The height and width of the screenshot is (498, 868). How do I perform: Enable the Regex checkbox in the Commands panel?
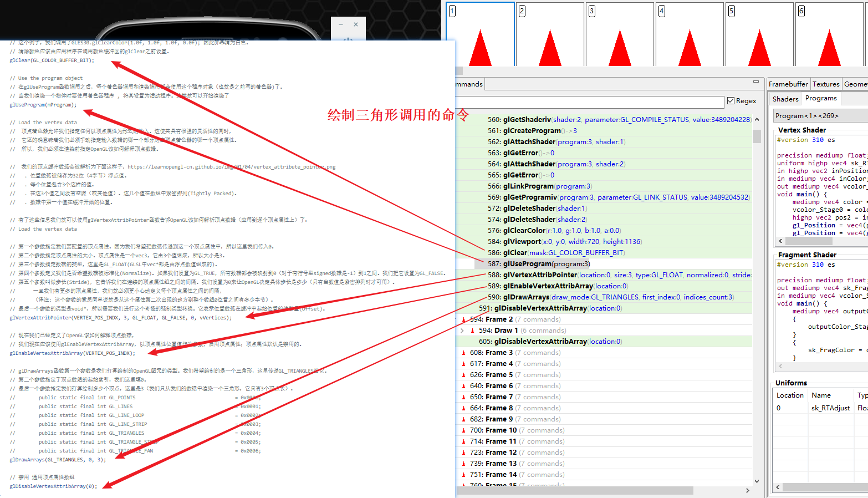pyautogui.click(x=729, y=100)
